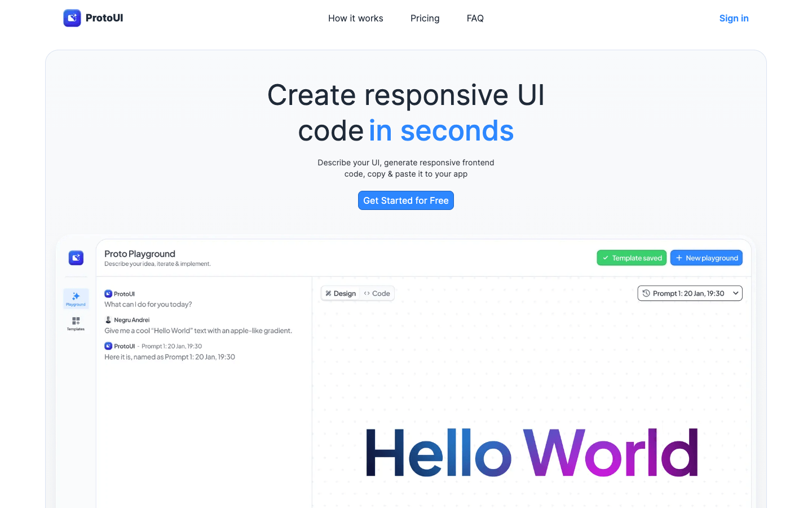
Task: Click the history clock icon in prompt dropdown
Action: click(646, 294)
